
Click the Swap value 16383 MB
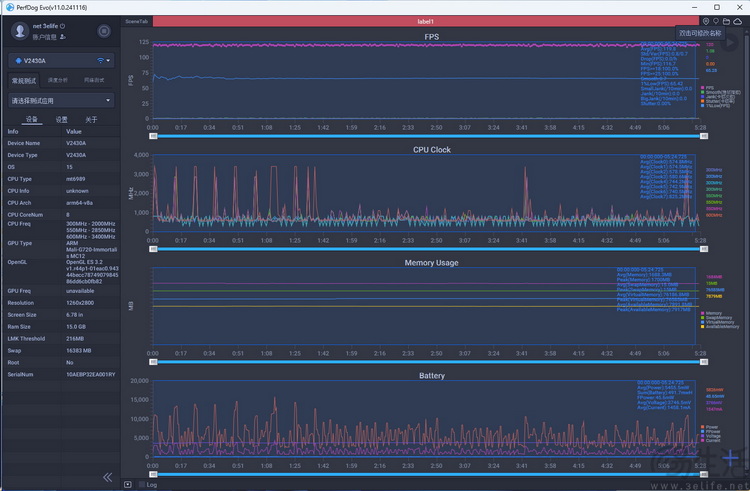click(x=78, y=350)
